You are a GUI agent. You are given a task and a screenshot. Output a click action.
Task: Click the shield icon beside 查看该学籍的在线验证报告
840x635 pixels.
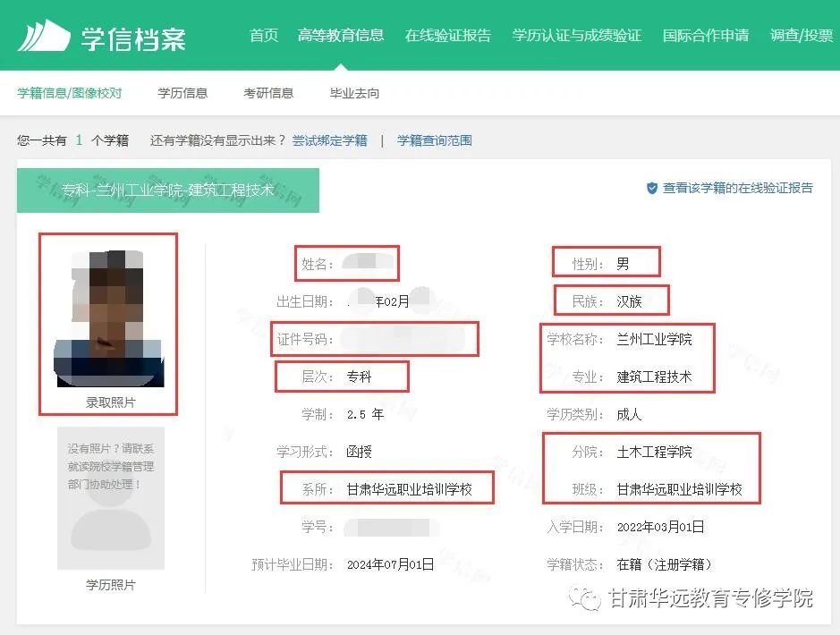pyautogui.click(x=652, y=188)
